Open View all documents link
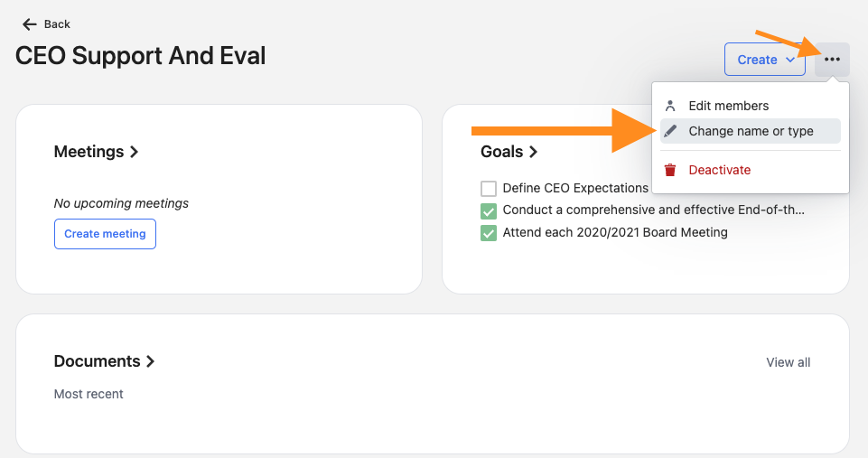The image size is (868, 458). point(788,363)
